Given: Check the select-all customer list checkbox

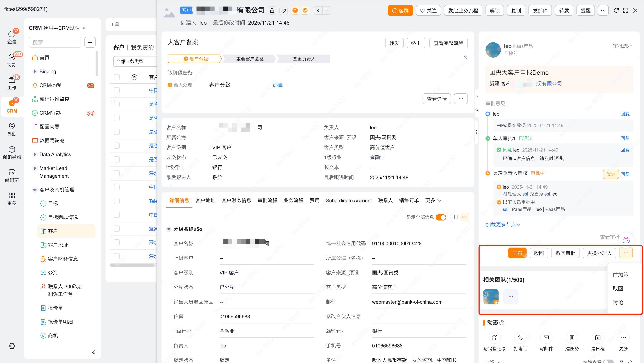Looking at the screenshot, I should point(116,77).
